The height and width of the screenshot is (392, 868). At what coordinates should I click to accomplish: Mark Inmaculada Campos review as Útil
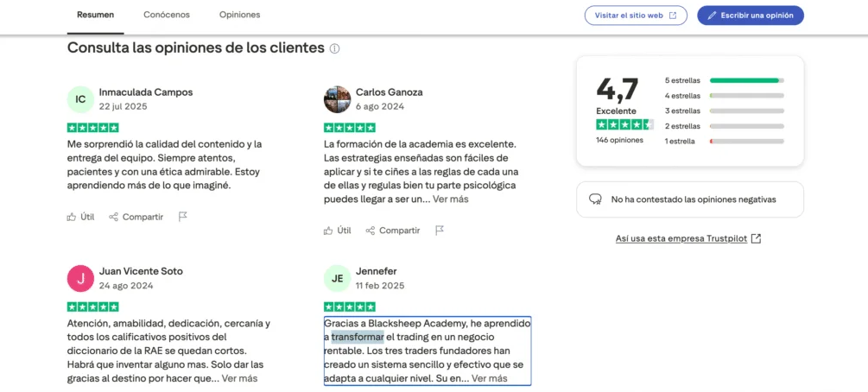(80, 217)
